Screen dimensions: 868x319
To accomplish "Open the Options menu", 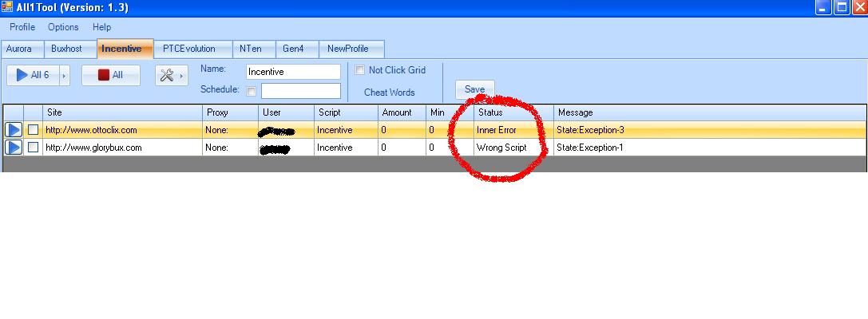I will [x=63, y=27].
